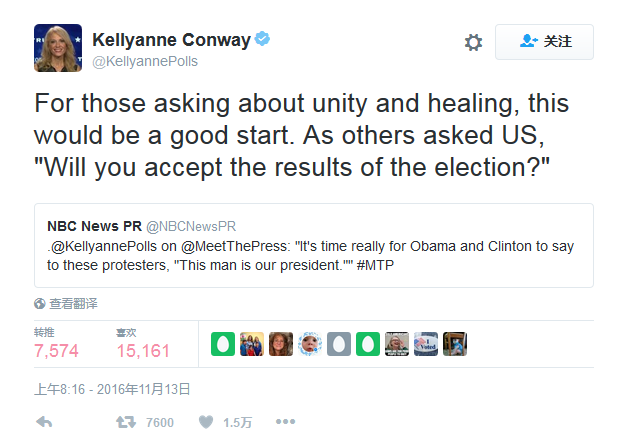The image size is (620, 444).
Task: Click the blue verified badge
Action: [263, 39]
